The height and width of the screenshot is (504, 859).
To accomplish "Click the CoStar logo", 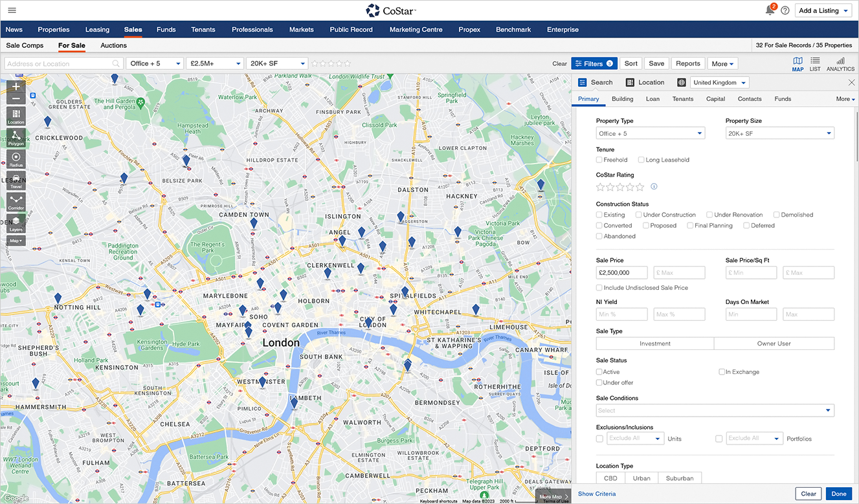I will tap(390, 10).
